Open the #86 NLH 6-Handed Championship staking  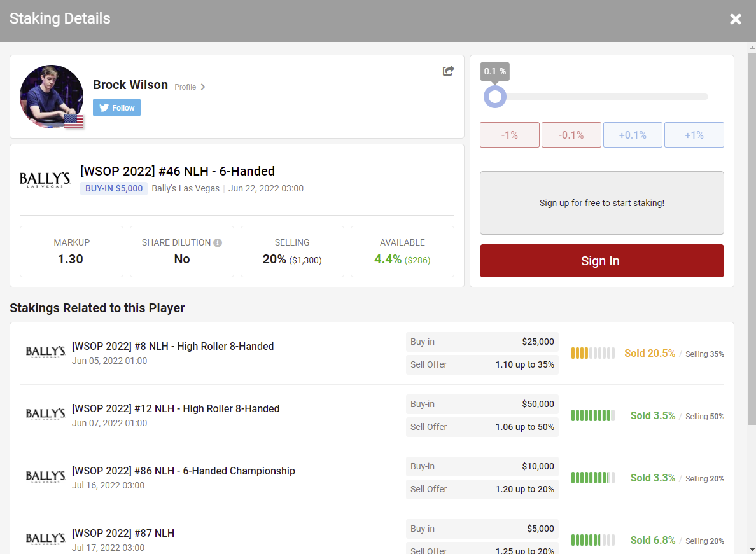(183, 471)
